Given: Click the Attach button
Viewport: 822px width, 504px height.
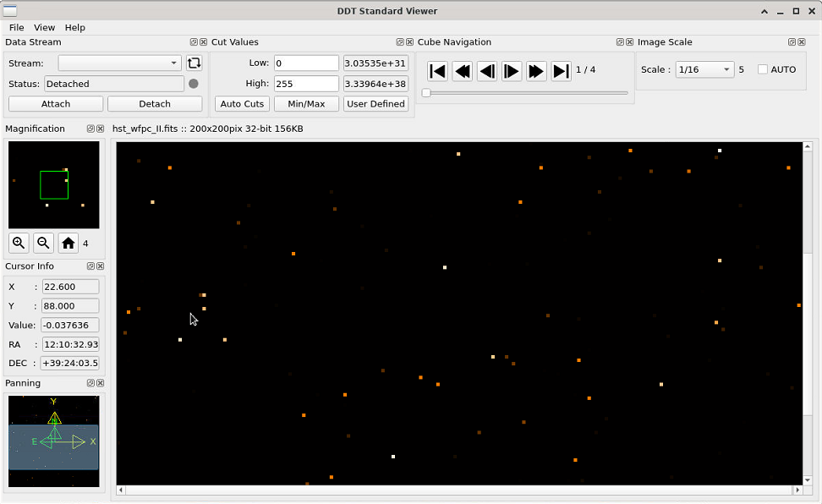Looking at the screenshot, I should click(x=55, y=103).
